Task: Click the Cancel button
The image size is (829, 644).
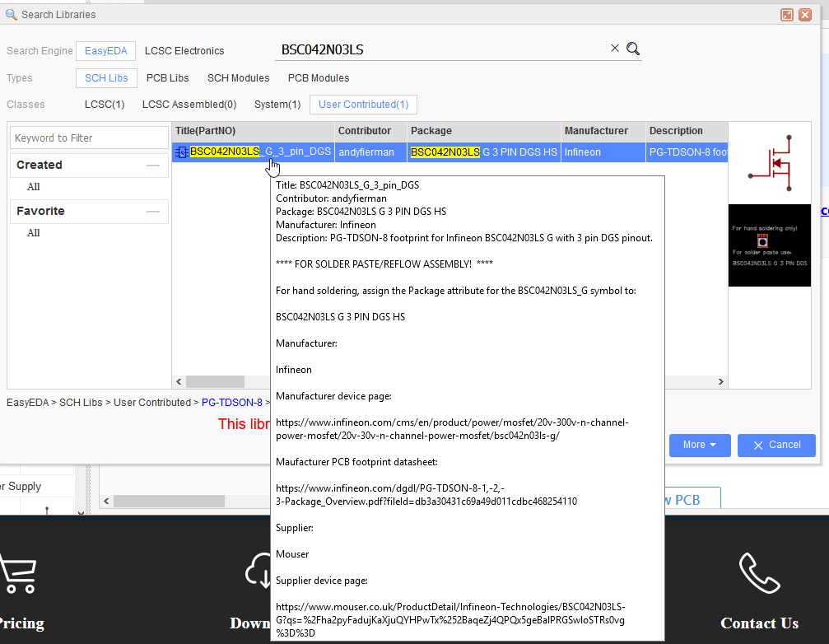Action: click(x=776, y=446)
